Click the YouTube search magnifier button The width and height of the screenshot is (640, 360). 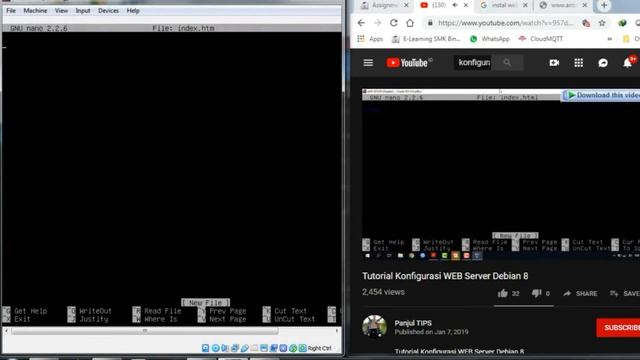tap(507, 62)
